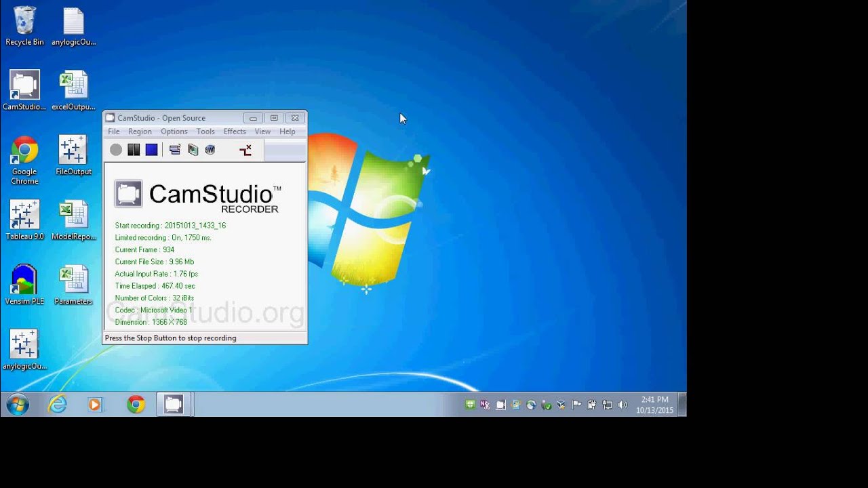Click the screen annotations toolbar icon
Image resolution: width=868 pixels, height=488 pixels.
pyautogui.click(x=193, y=150)
